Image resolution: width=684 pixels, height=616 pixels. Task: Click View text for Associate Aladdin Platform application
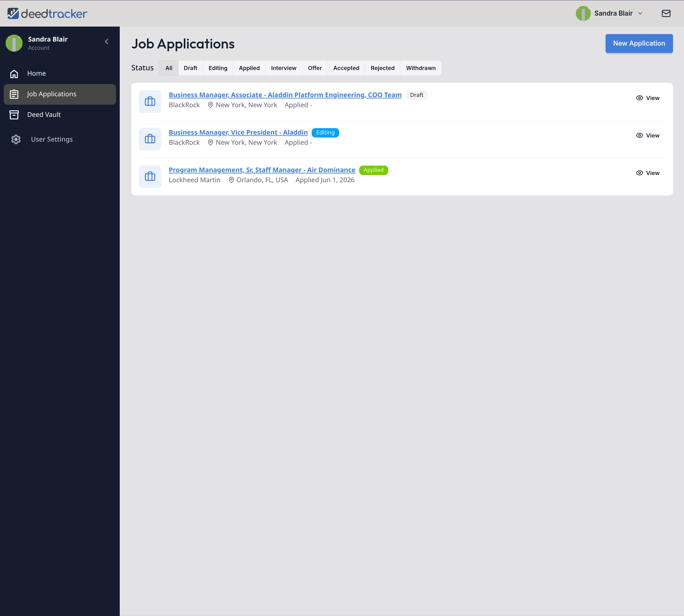(652, 98)
